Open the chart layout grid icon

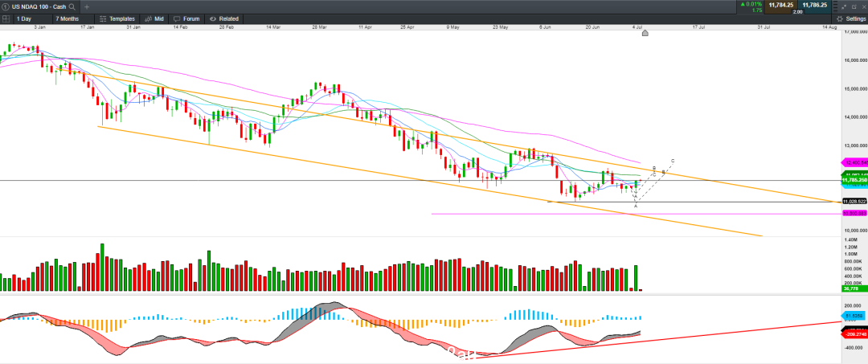click(6, 18)
